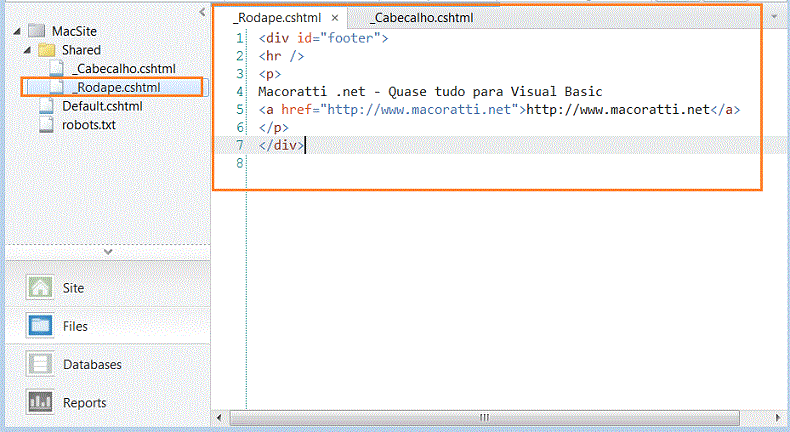Click the _Cabecalho.cshtml file icon in the tree
Viewport: 790px width, 432px height.
(x=56, y=69)
